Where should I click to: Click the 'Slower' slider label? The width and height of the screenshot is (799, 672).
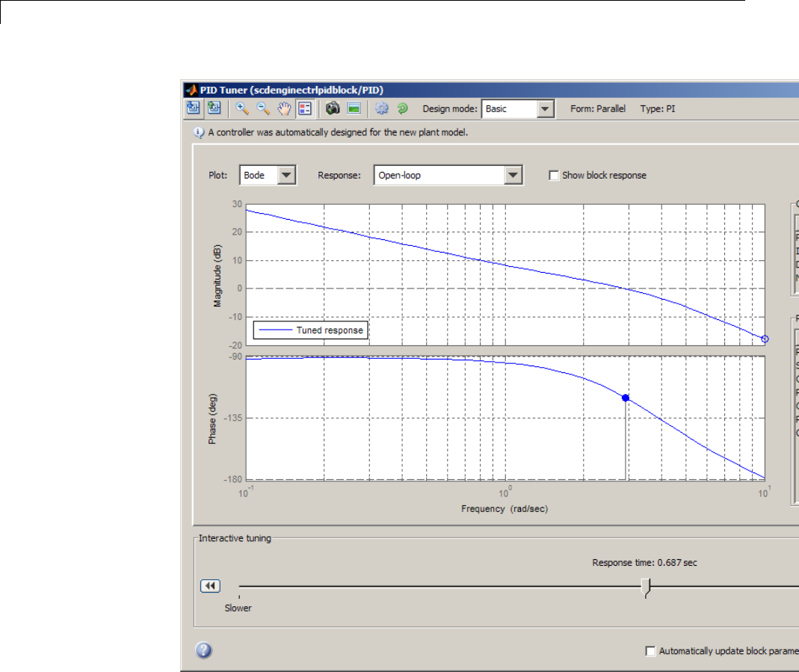tap(238, 608)
